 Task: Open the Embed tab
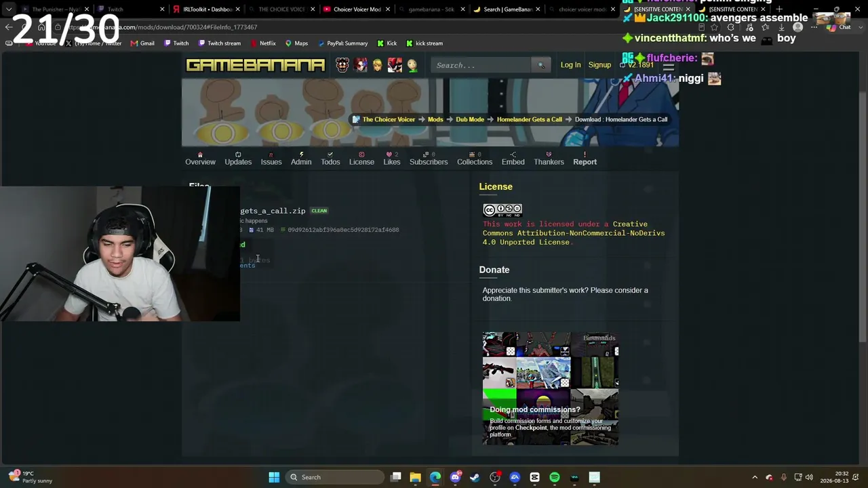(513, 159)
